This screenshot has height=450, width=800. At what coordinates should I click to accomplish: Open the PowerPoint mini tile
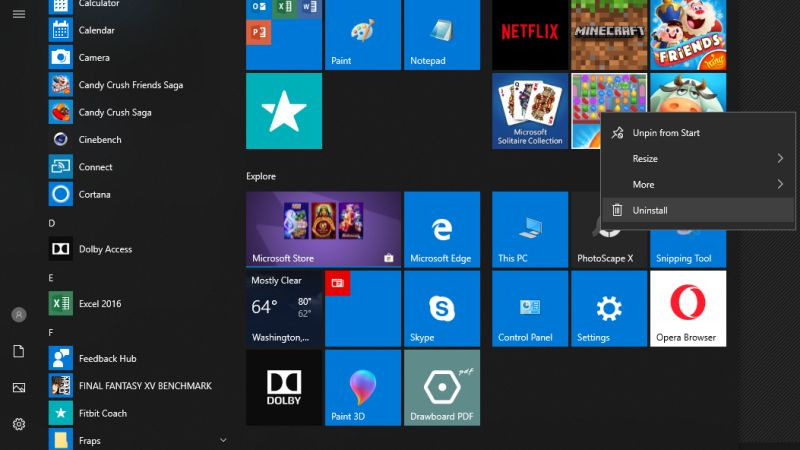(x=258, y=32)
